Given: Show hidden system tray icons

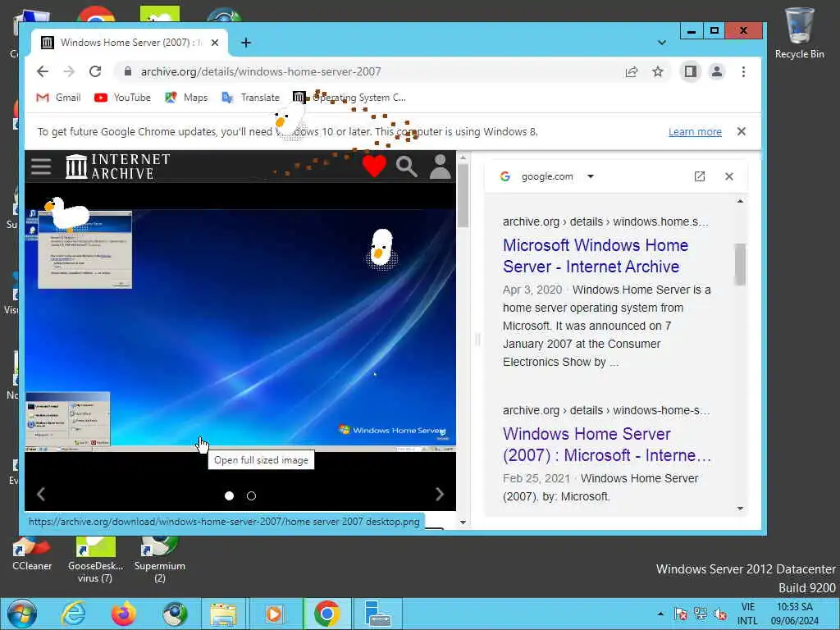Looking at the screenshot, I should pos(660,614).
